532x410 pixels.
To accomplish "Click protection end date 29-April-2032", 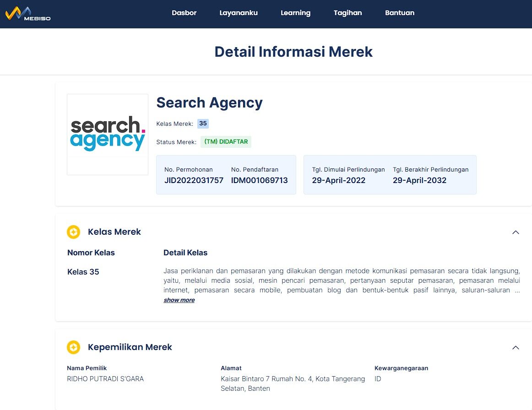I will tap(420, 180).
